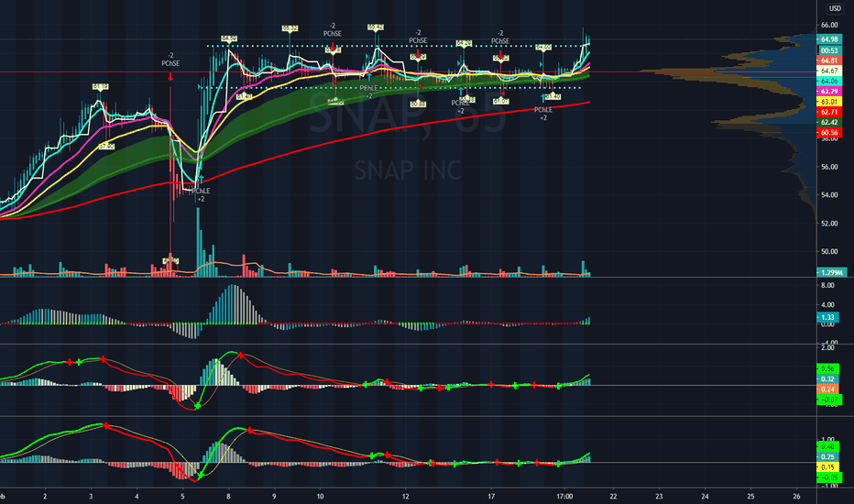The image size is (854, 504).
Task: Click the 17:00 time axis label
Action: [564, 497]
